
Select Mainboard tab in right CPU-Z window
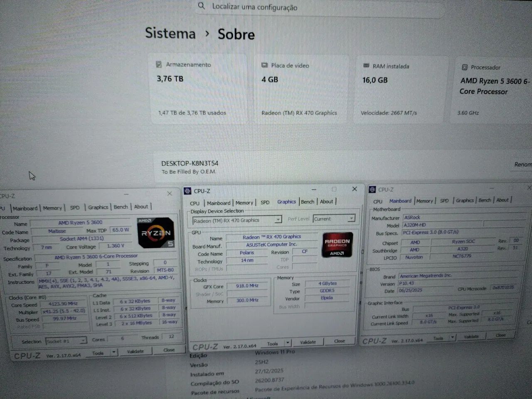[x=400, y=201]
